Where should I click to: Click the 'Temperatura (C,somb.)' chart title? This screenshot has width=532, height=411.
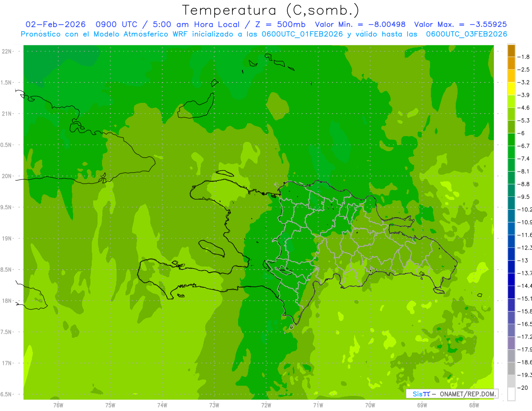pos(271,10)
